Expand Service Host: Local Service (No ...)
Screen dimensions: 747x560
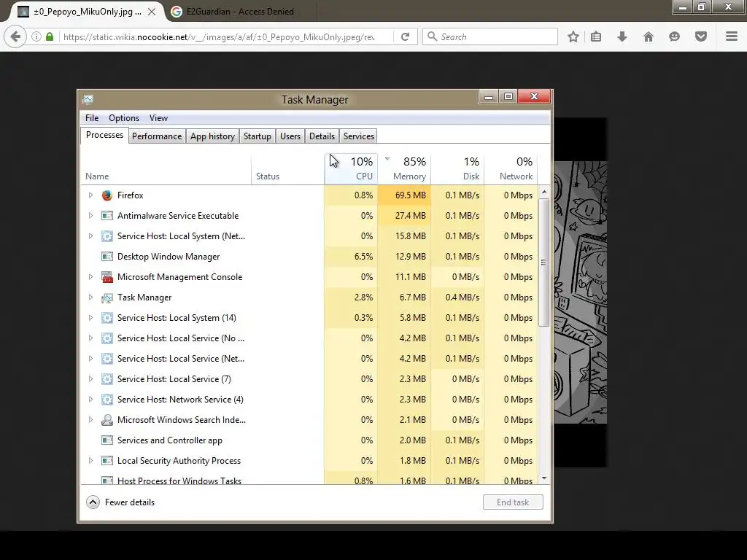[x=90, y=338]
